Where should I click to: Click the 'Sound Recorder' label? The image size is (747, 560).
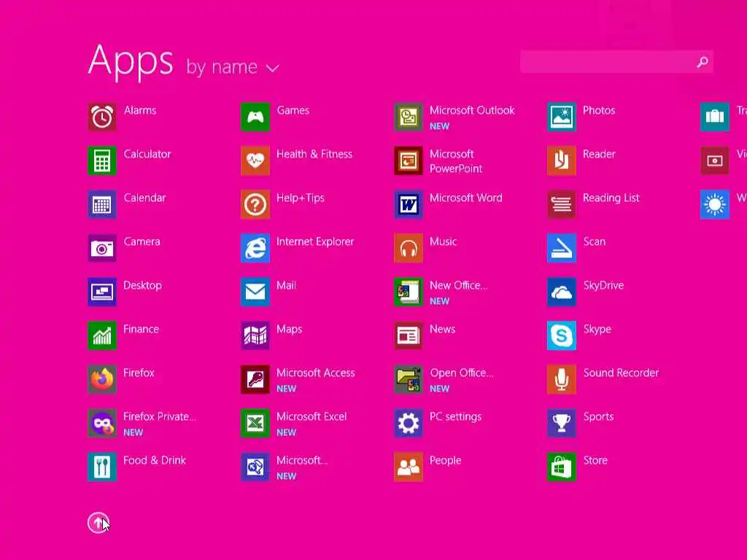tap(621, 373)
